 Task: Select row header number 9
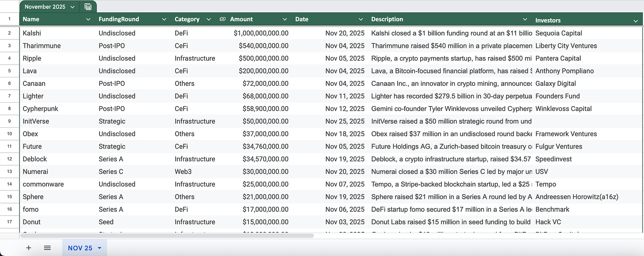tap(10, 121)
